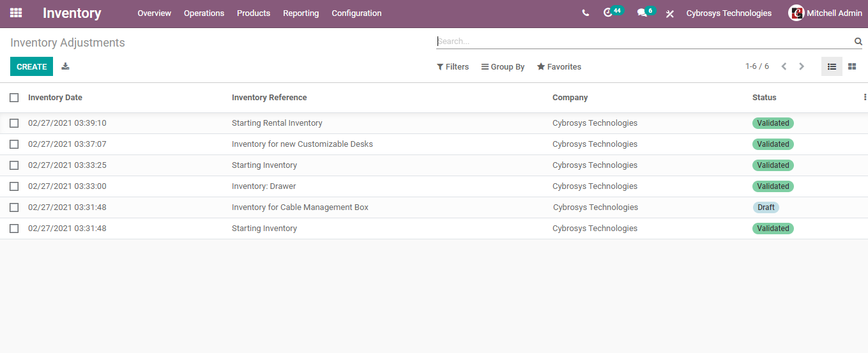This screenshot has height=353, width=868.
Task: Click the download export icon
Action: 65,66
